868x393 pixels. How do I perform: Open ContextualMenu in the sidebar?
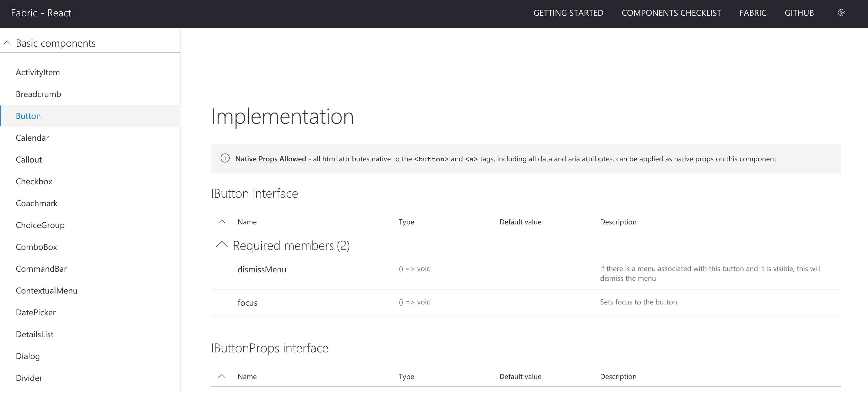tap(46, 291)
